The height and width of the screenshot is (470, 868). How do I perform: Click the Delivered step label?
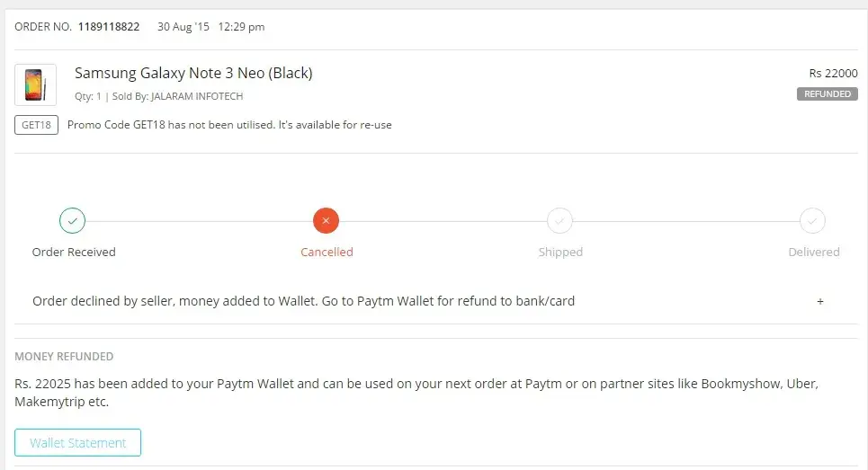814,253
